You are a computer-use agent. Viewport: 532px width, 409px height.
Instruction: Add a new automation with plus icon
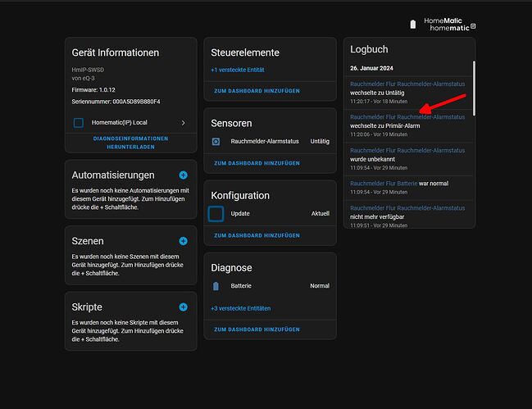pos(184,175)
